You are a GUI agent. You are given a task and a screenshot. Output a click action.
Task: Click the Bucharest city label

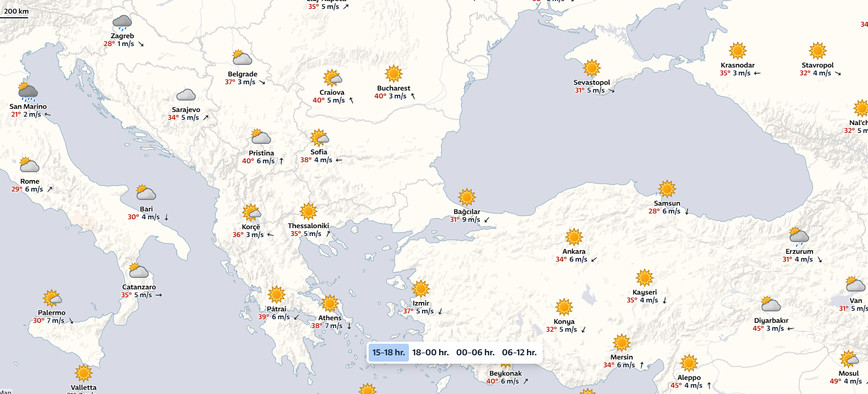(394, 88)
